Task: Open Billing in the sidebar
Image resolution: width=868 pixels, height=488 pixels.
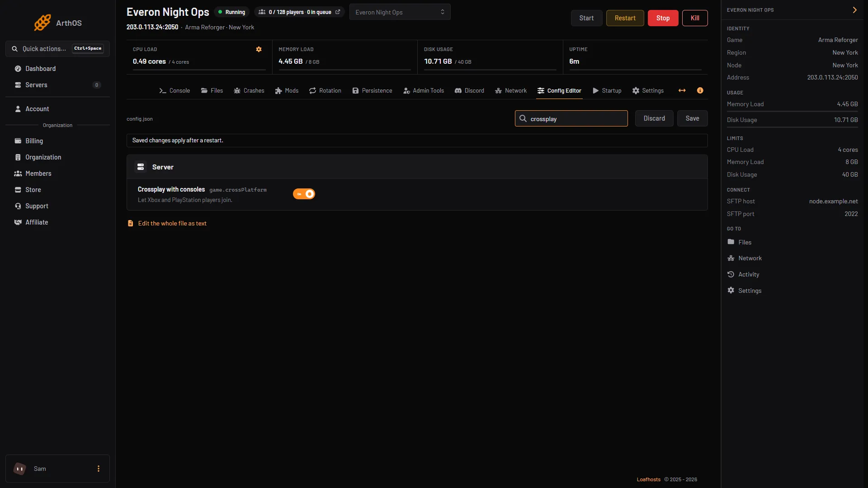Action: (x=57, y=141)
